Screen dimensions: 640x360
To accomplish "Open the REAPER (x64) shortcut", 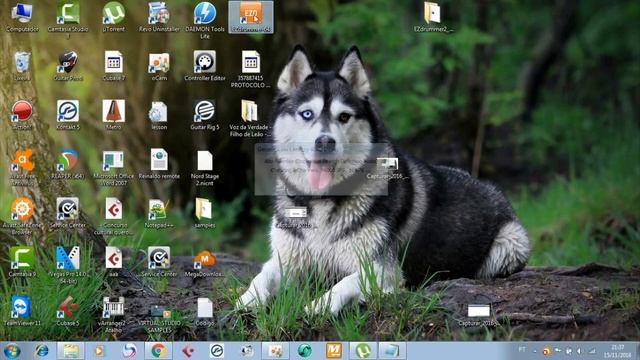I will point(68,164).
